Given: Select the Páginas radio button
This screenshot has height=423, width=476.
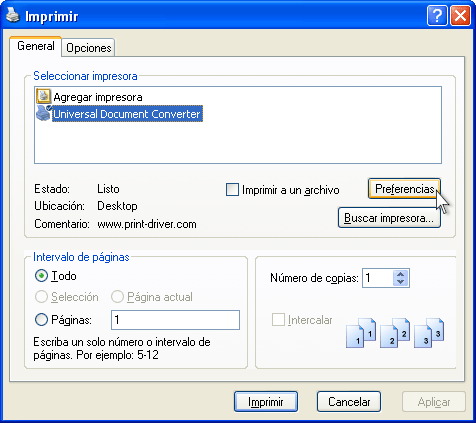Looking at the screenshot, I should click(41, 320).
